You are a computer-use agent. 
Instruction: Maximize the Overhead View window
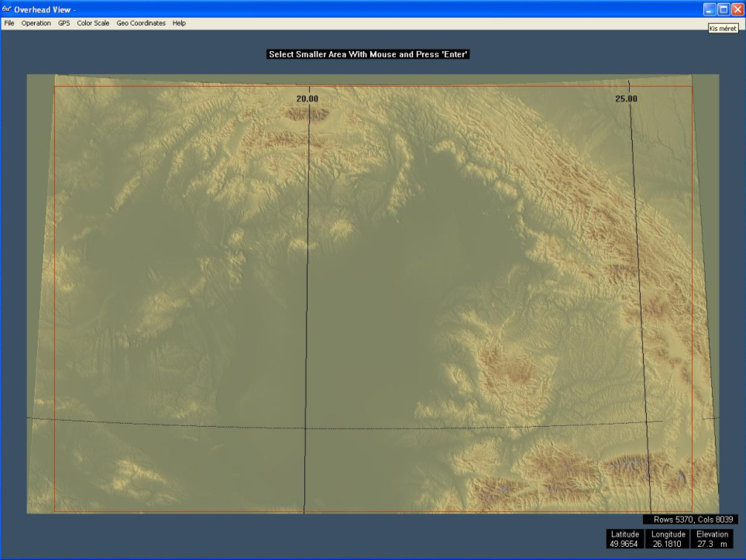coord(724,9)
